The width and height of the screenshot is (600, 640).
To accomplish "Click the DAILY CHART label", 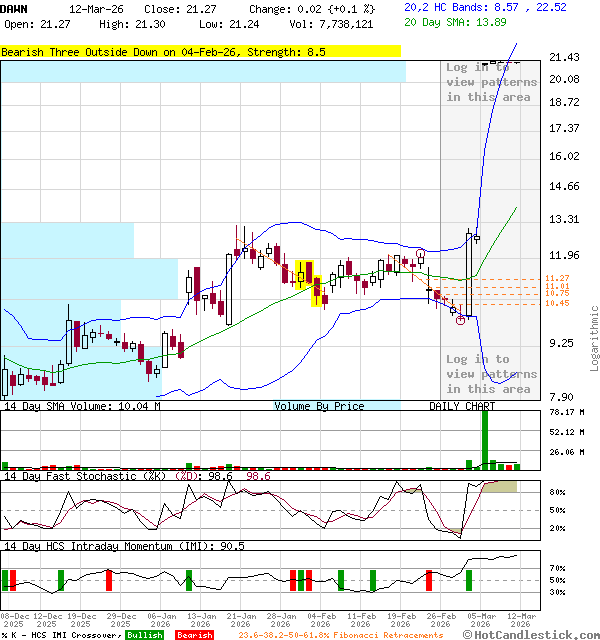I will tap(462, 406).
